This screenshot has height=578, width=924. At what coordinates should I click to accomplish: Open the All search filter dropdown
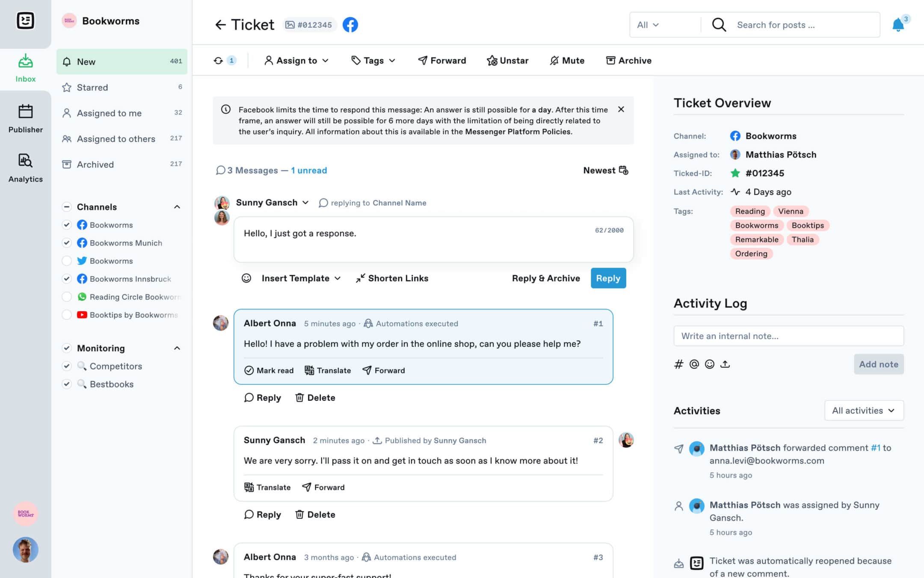(x=648, y=25)
